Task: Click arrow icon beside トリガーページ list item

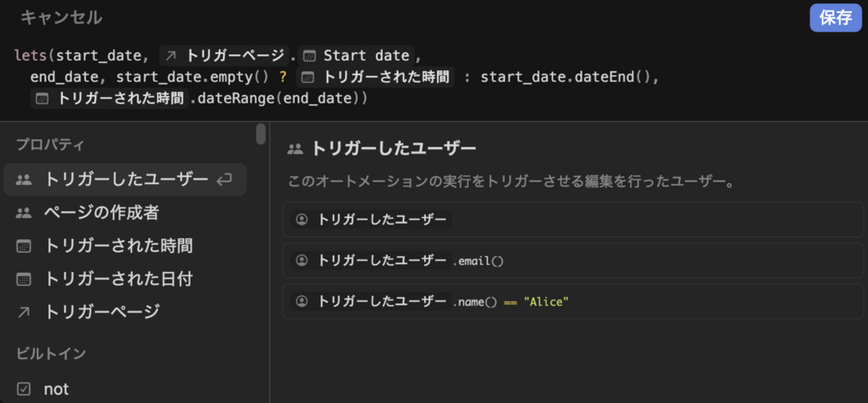Action: 23,311
